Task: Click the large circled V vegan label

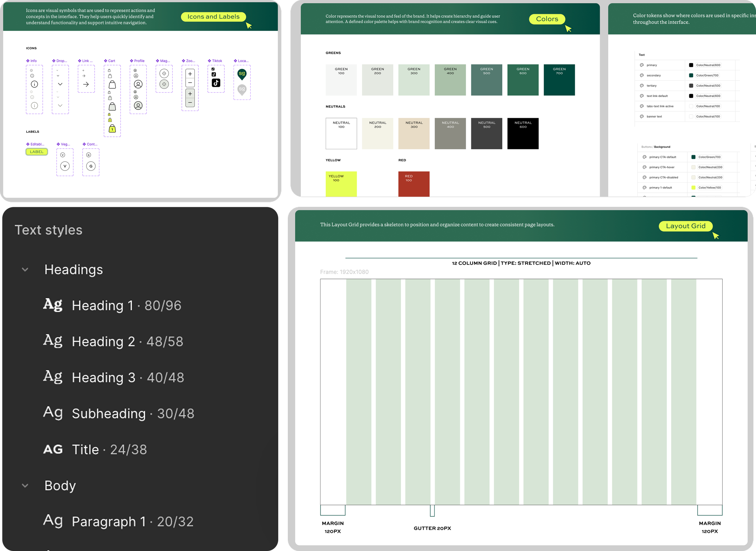Action: [x=65, y=166]
